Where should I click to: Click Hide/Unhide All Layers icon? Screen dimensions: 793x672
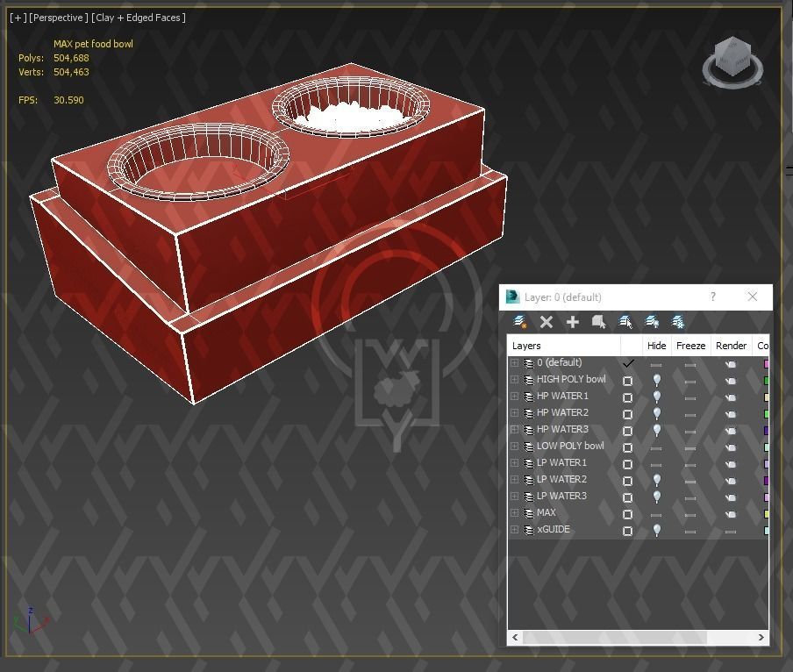pyautogui.click(x=652, y=322)
